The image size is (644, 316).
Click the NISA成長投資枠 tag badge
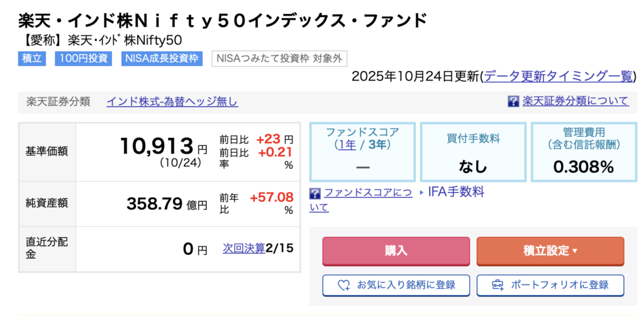coord(162,59)
